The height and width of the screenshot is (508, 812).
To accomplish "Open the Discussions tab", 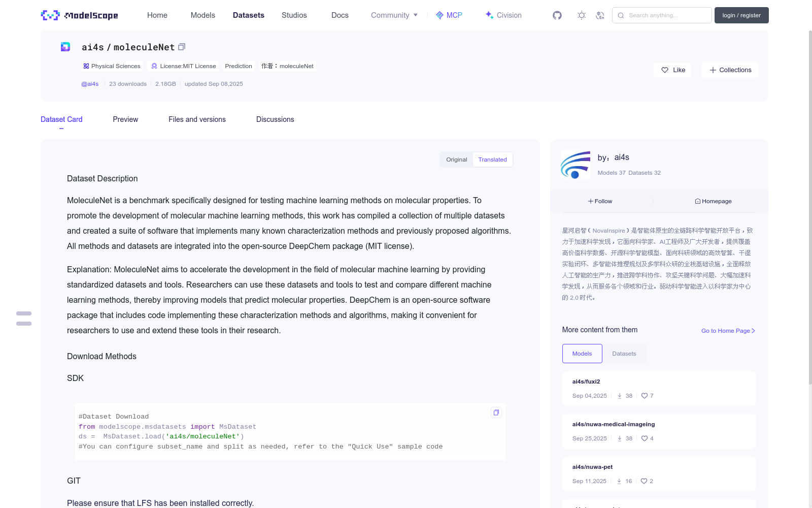I will click(x=275, y=119).
